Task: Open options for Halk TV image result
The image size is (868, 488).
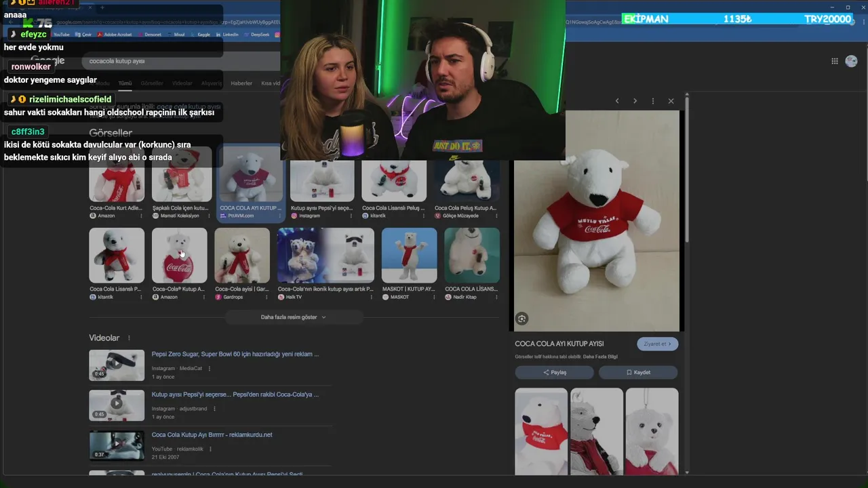Action: [x=370, y=297]
